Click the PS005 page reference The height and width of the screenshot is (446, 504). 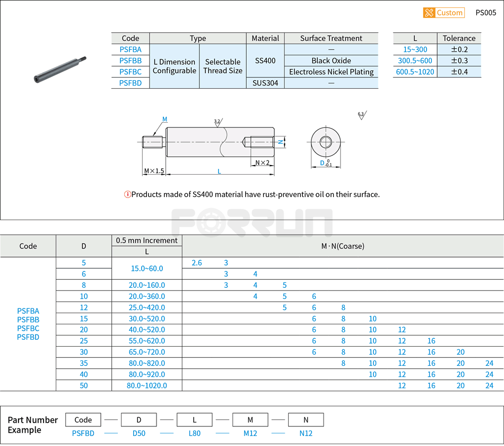click(x=486, y=13)
